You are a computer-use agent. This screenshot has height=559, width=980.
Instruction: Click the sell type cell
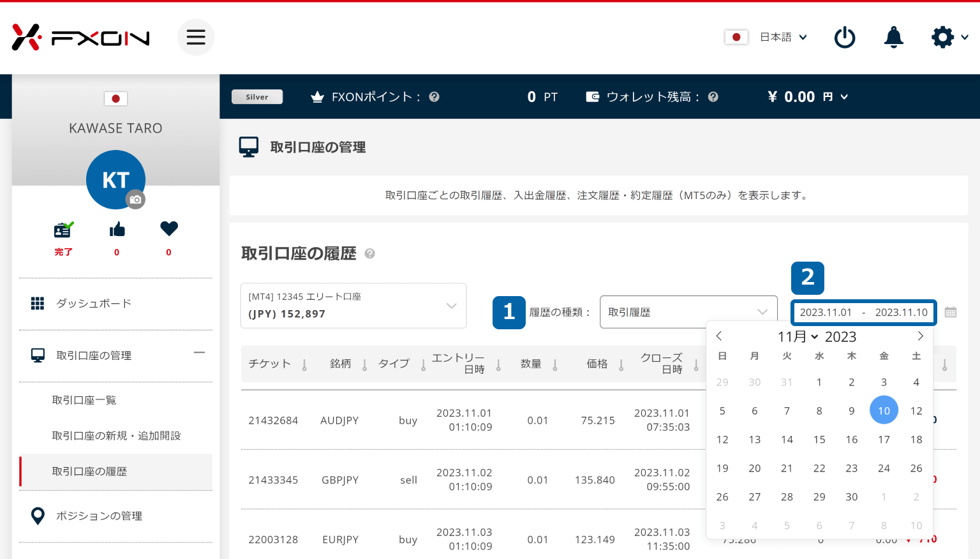click(408, 480)
